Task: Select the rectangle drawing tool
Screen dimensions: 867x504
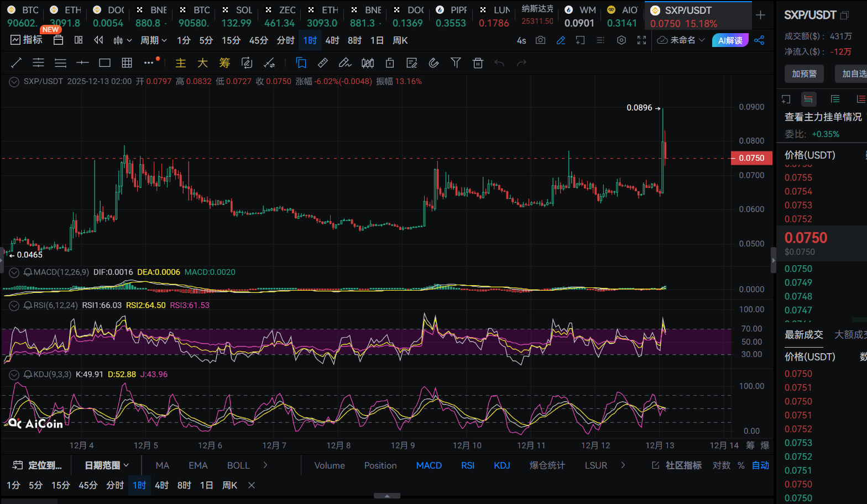Action: (x=105, y=63)
